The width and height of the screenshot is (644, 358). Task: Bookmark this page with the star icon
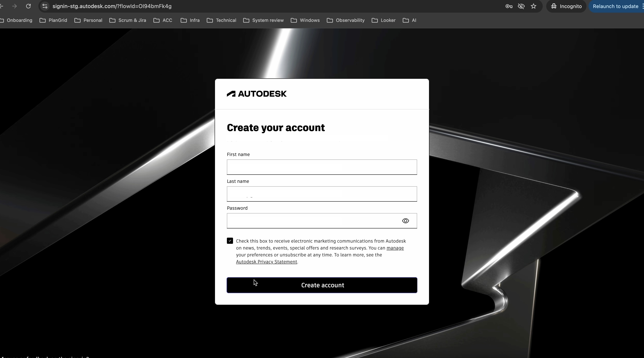(534, 6)
